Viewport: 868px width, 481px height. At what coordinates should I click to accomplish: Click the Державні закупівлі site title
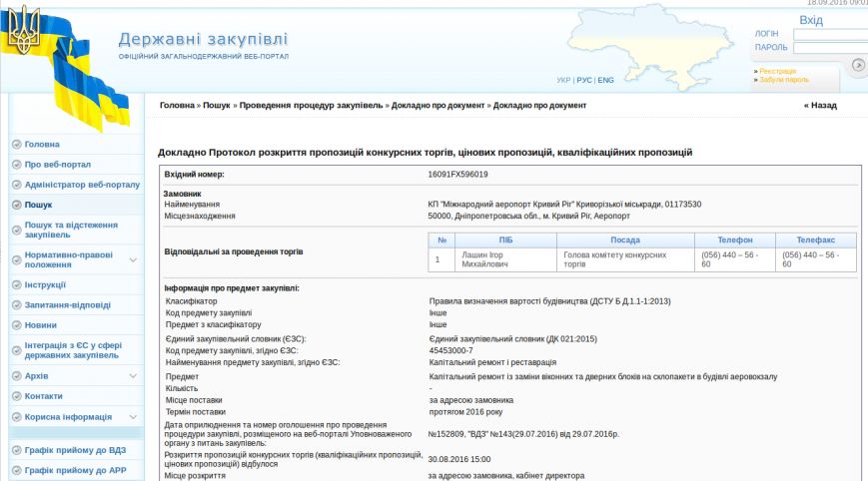(203, 39)
